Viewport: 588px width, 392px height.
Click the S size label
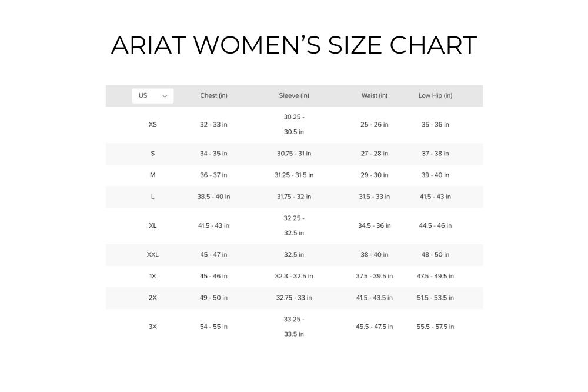(x=152, y=154)
